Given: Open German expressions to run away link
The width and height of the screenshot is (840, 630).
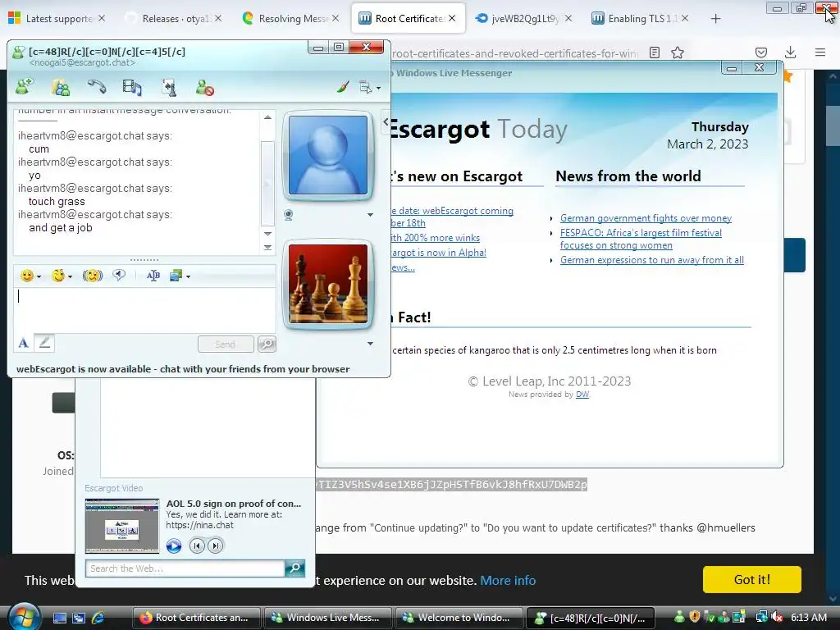Looking at the screenshot, I should 652,260.
